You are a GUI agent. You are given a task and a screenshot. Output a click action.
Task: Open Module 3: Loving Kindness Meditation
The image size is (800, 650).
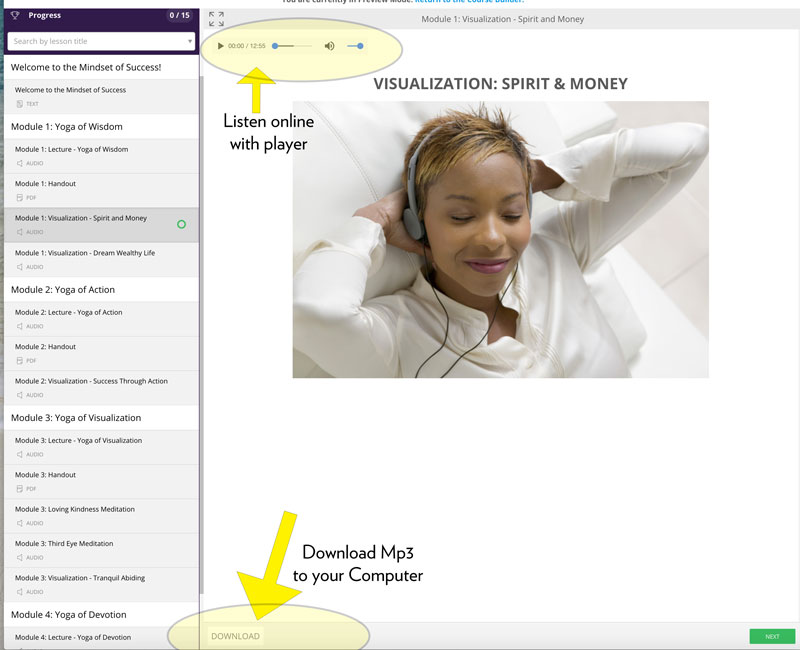pyautogui.click(x=101, y=516)
